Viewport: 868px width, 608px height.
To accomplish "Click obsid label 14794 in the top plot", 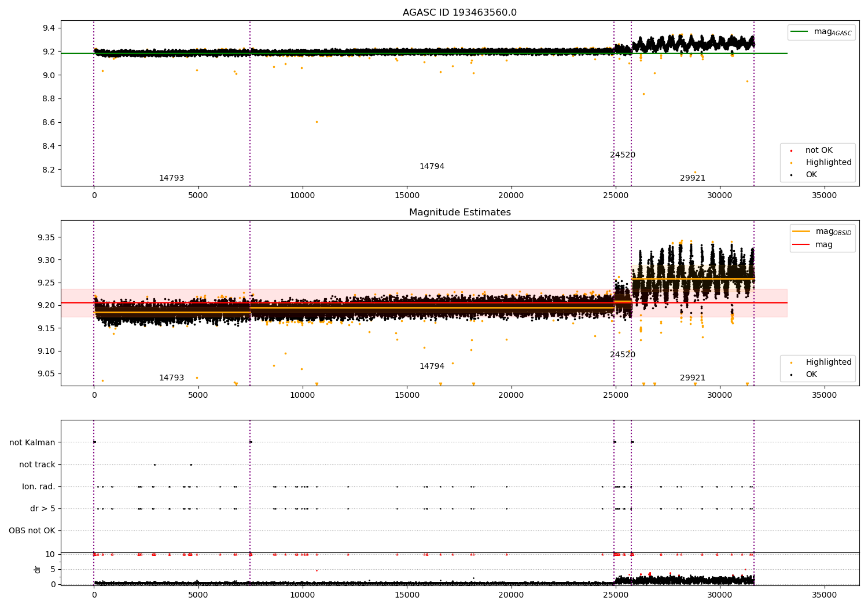I will pos(432,167).
